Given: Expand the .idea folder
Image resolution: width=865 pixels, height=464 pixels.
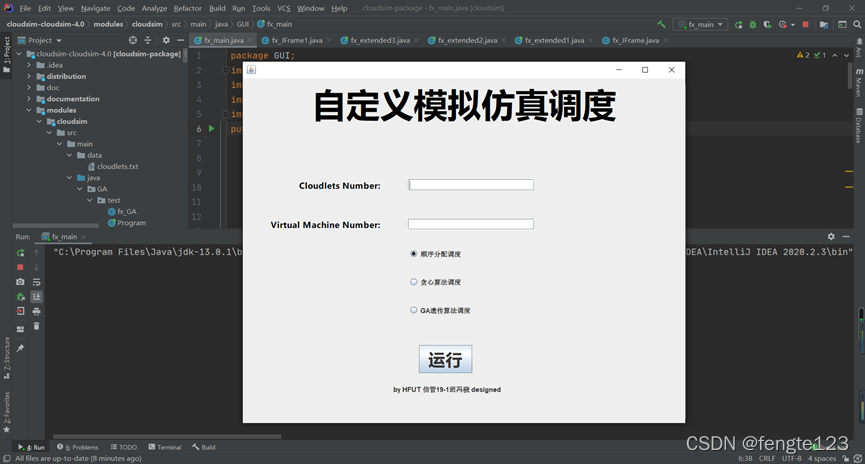Looking at the screenshot, I should (x=29, y=65).
